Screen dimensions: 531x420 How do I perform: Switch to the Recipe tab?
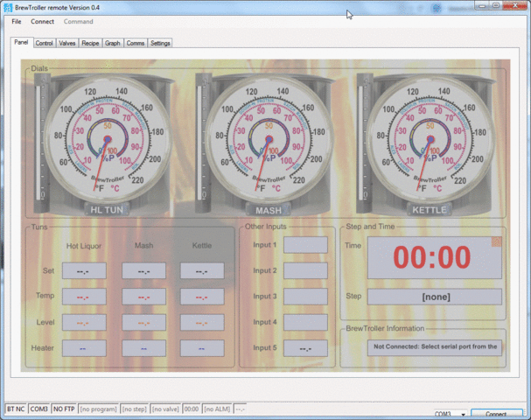coord(90,43)
